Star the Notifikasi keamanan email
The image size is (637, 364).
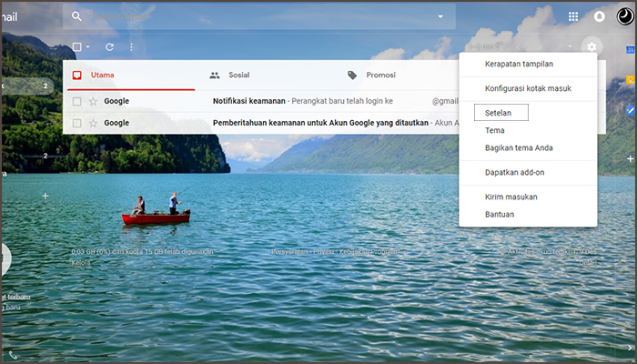92,102
